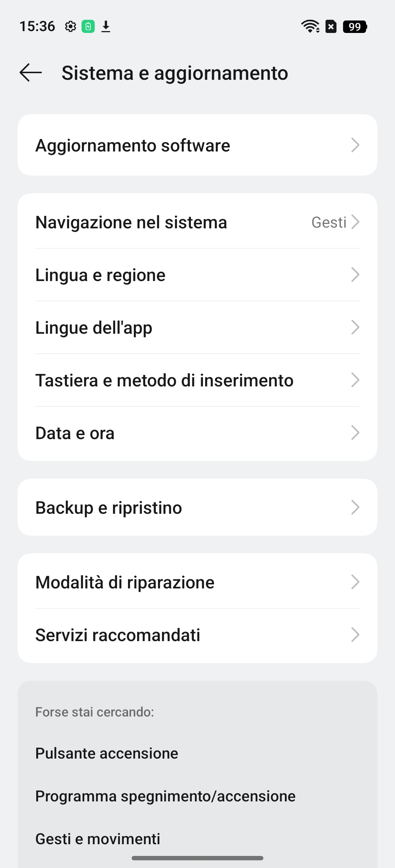Tap the Wi-Fi signal icon
The width and height of the screenshot is (395, 868).
pyautogui.click(x=310, y=27)
